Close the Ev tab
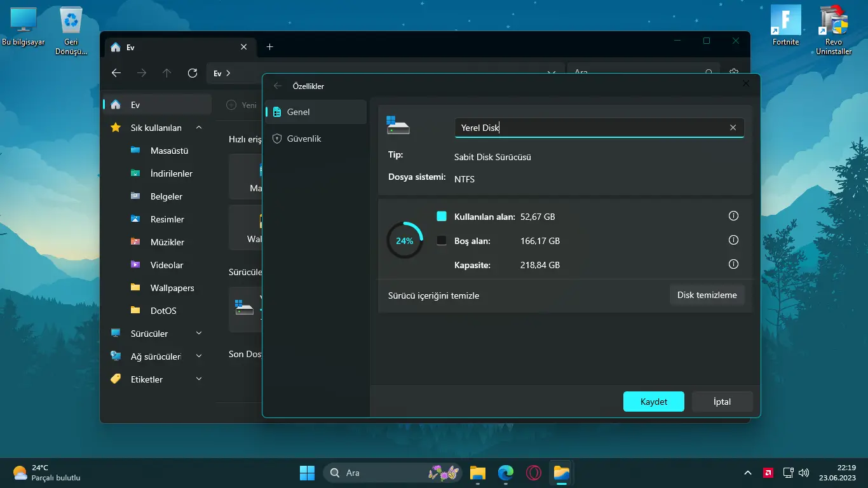The image size is (868, 488). click(x=244, y=47)
